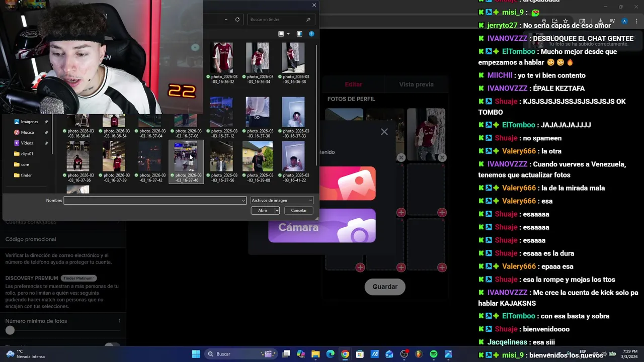Screen dimensions: 644x362
Task: Adjust the Número mínimo de fotos slider handle
Action: (x=10, y=330)
